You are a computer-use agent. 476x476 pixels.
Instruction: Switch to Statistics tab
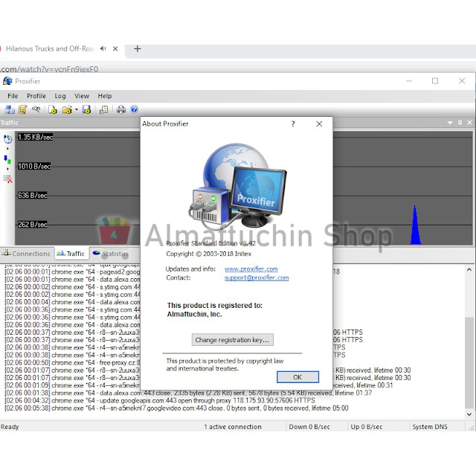click(111, 254)
